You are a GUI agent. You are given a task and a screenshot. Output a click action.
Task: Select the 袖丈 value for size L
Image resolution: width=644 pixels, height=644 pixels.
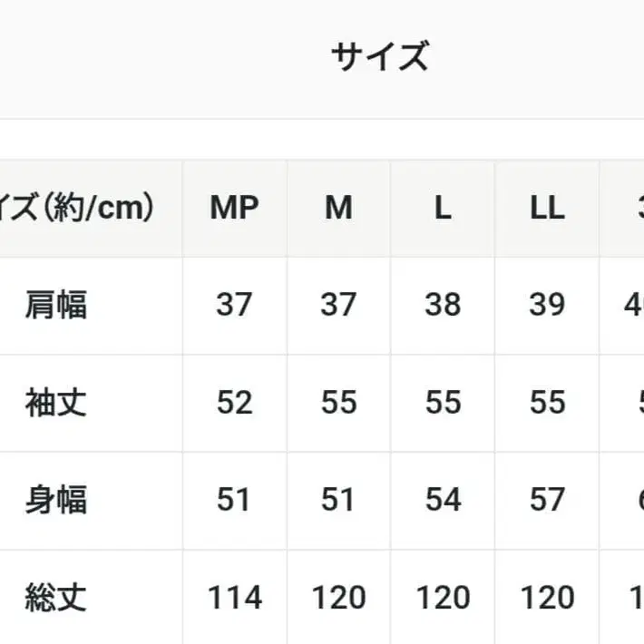(443, 402)
